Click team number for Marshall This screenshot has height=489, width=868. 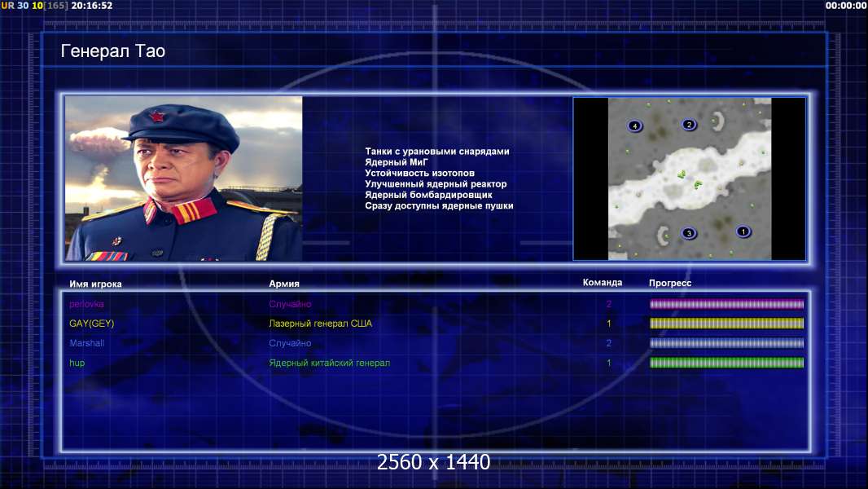tap(609, 343)
